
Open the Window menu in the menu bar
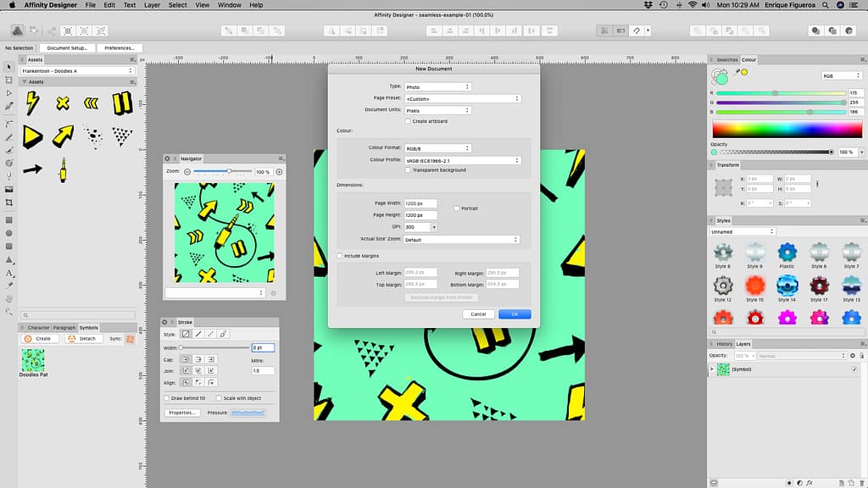tap(229, 5)
